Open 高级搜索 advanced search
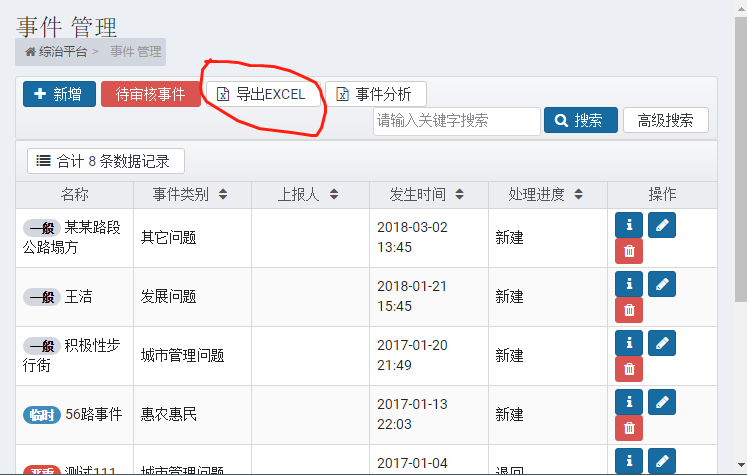The height and width of the screenshot is (475, 747). [x=666, y=120]
